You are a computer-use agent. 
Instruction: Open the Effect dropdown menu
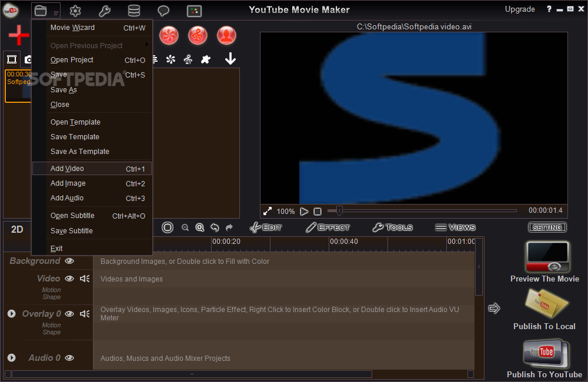(328, 227)
